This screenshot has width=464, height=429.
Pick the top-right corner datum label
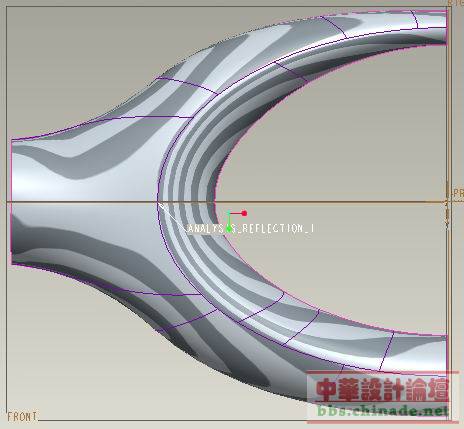coord(455,3)
